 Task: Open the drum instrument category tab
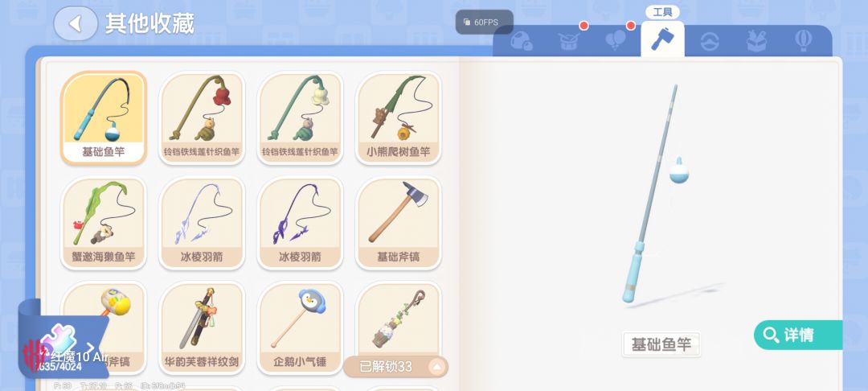(569, 41)
